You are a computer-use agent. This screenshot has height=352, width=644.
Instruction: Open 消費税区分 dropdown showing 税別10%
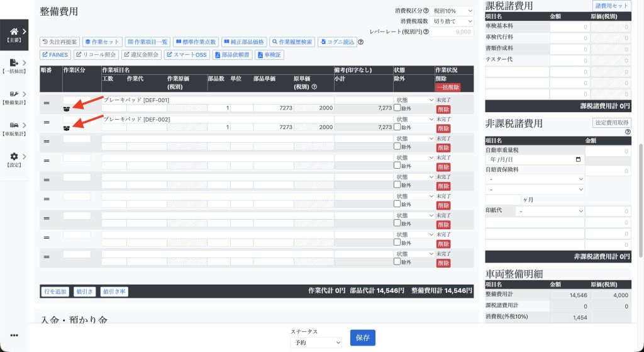452,11
